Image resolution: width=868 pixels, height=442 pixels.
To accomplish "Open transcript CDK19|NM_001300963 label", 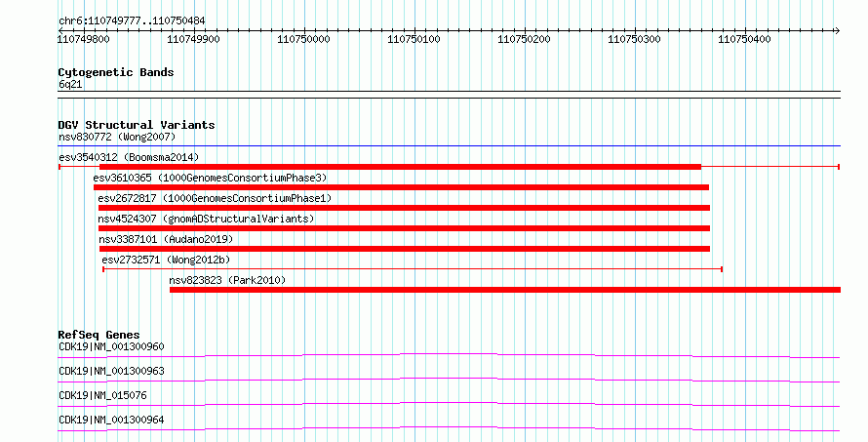I will (111, 371).
